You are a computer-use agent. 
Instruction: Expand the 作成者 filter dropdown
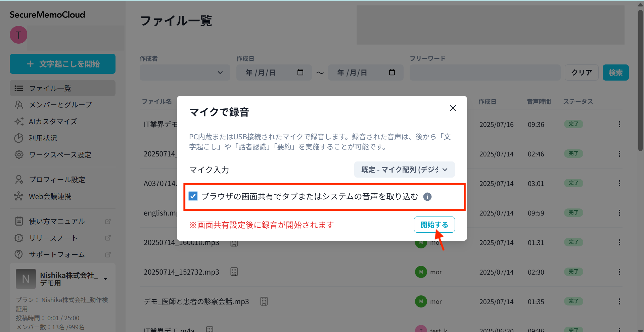point(185,73)
